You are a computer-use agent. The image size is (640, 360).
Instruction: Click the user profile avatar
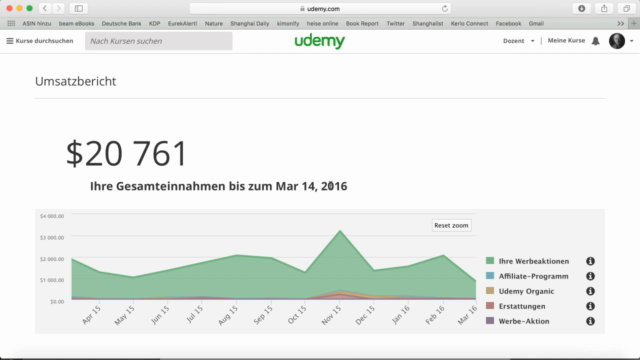[x=617, y=41]
